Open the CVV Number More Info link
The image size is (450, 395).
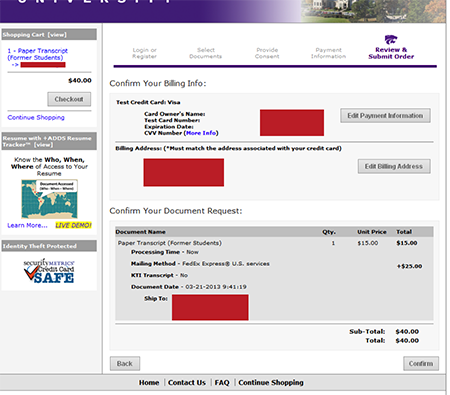click(201, 133)
